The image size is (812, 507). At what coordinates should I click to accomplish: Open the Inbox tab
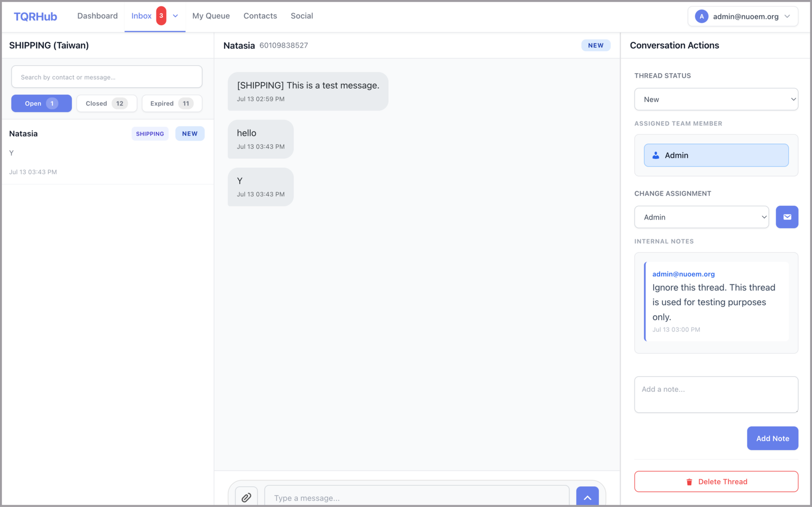(142, 16)
